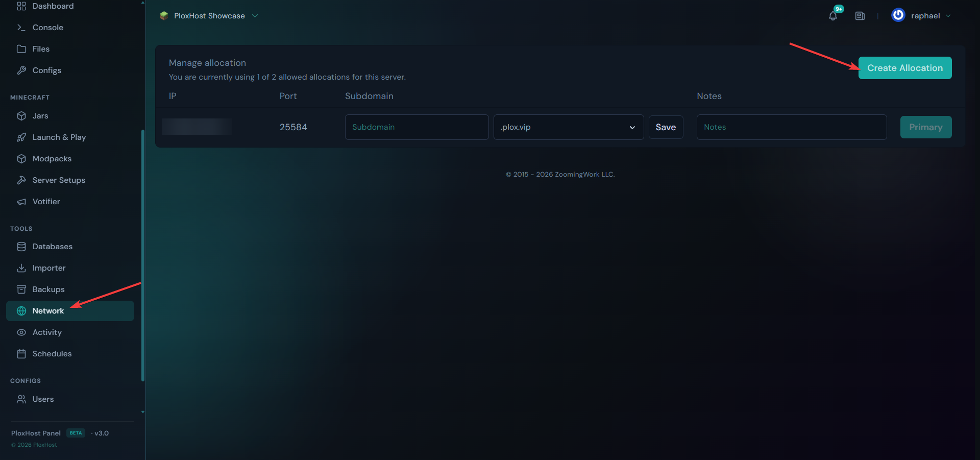The height and width of the screenshot is (460, 980).
Task: Select Network in the sidebar
Action: point(70,311)
